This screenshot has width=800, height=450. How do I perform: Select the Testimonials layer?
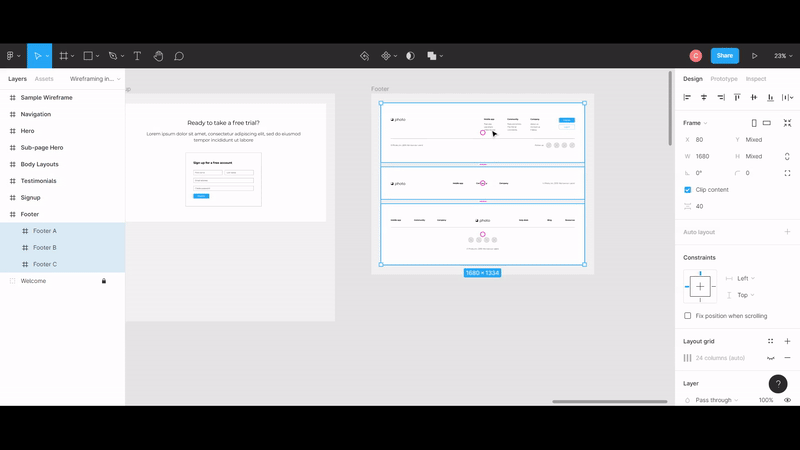point(62,181)
